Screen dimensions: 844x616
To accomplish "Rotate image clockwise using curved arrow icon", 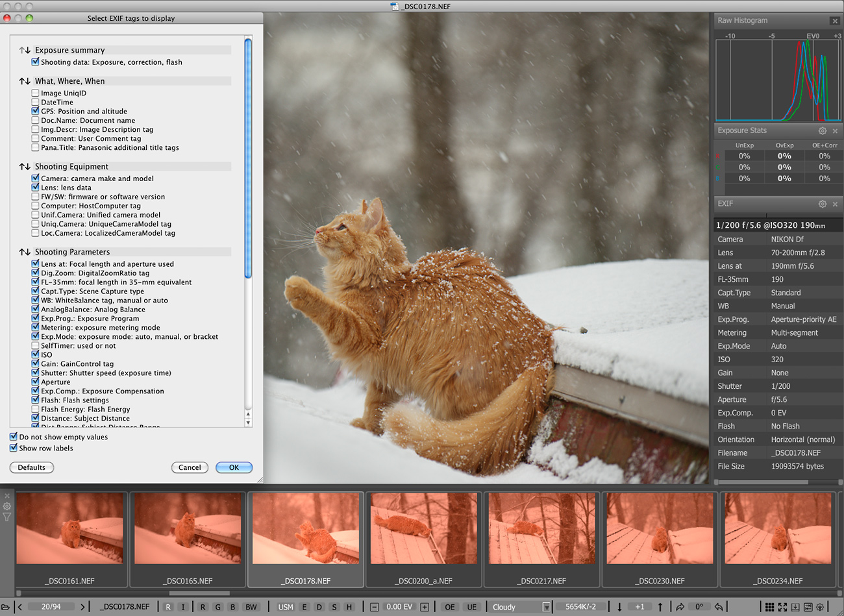I will click(x=680, y=607).
